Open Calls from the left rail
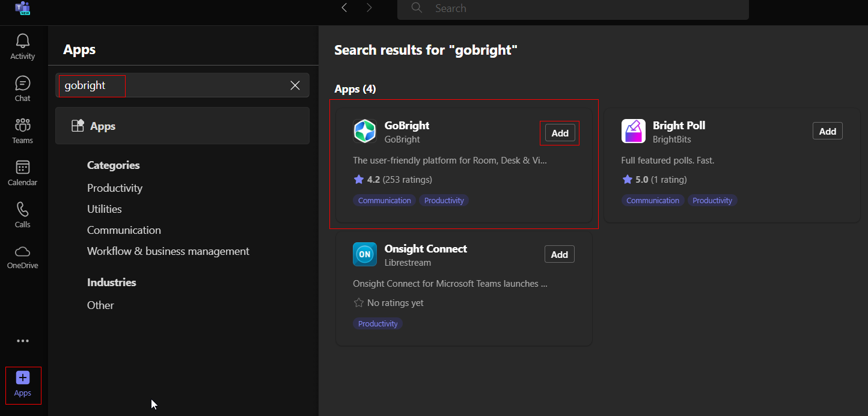 click(23, 210)
